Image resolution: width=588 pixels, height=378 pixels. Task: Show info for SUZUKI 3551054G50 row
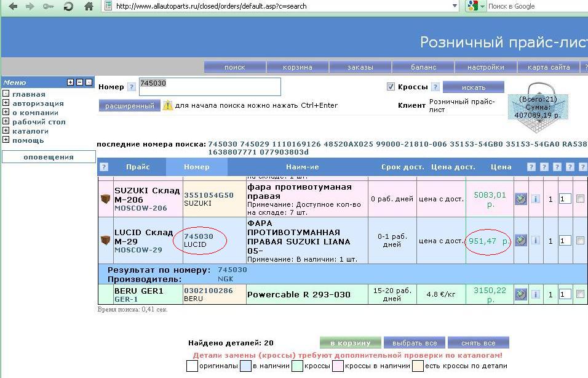(536, 199)
